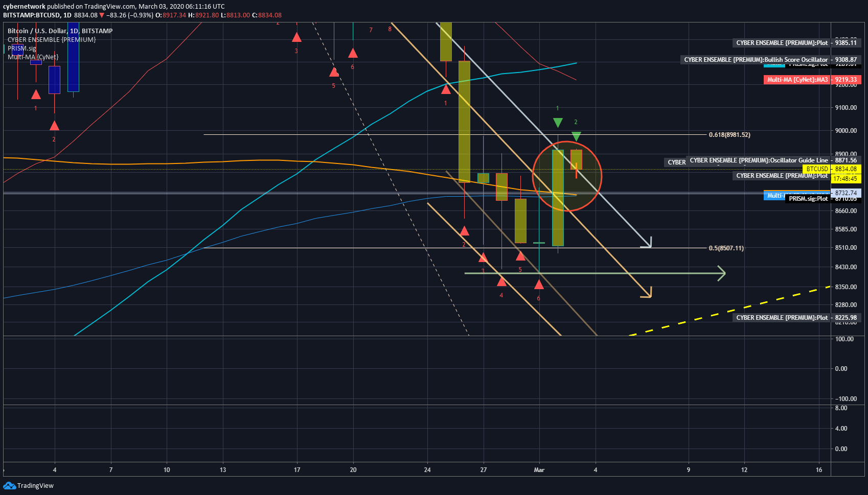Click the green down triangle signal numbered 2
The image size is (868, 495).
click(x=576, y=136)
